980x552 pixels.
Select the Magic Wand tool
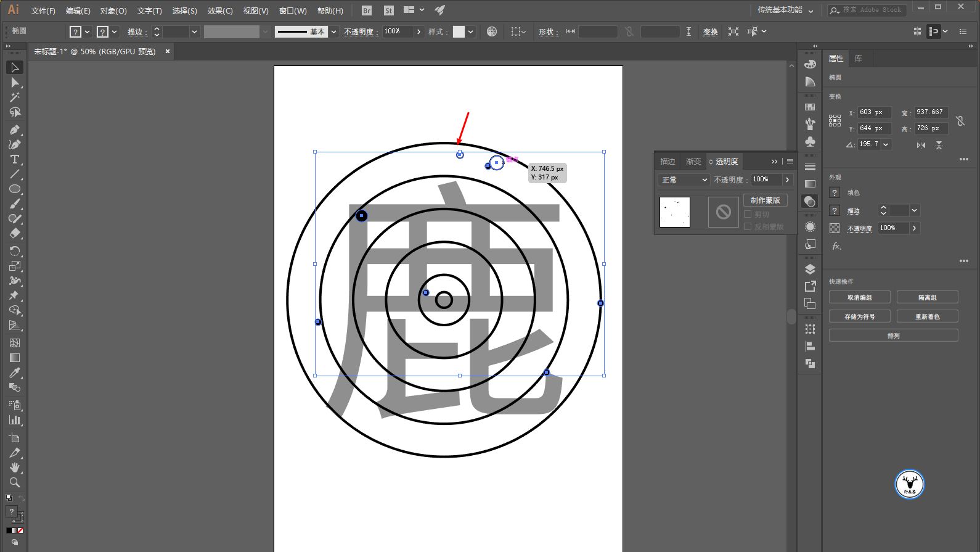click(15, 97)
